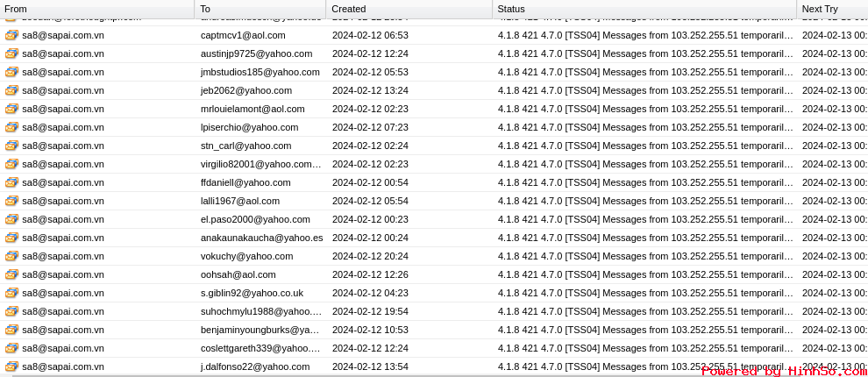Select recipient captmcv1@aol.com

click(243, 35)
